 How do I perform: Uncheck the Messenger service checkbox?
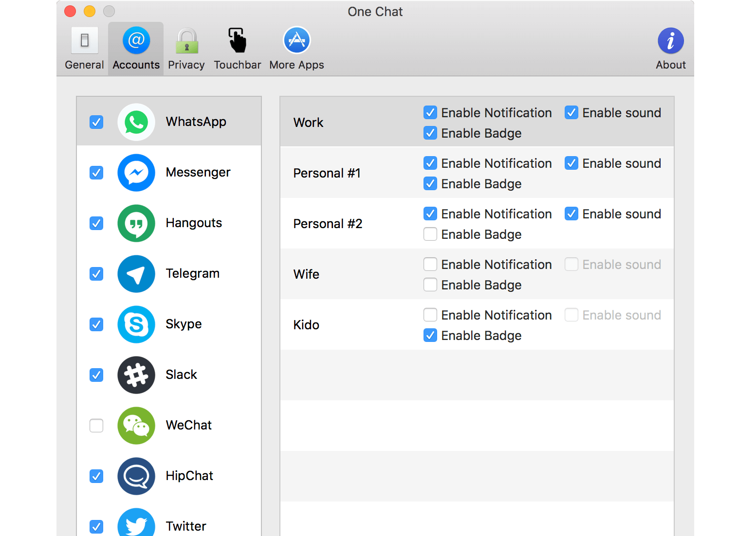coord(96,173)
